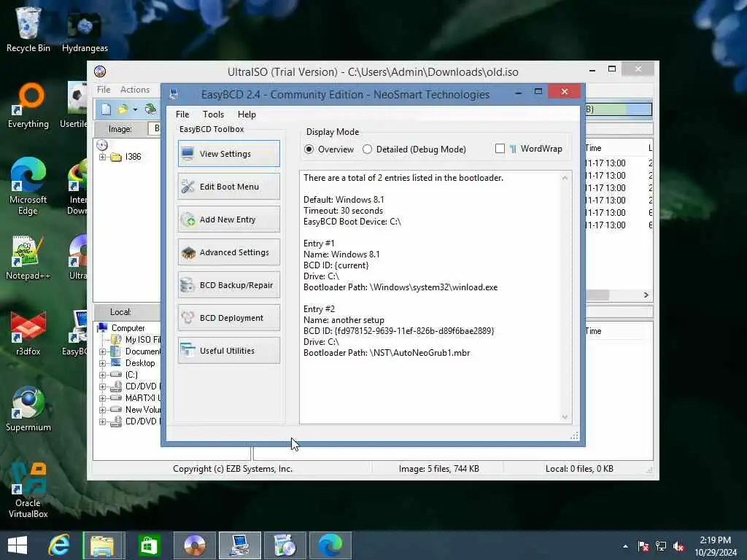Expand the New Volume drive node

102,410
